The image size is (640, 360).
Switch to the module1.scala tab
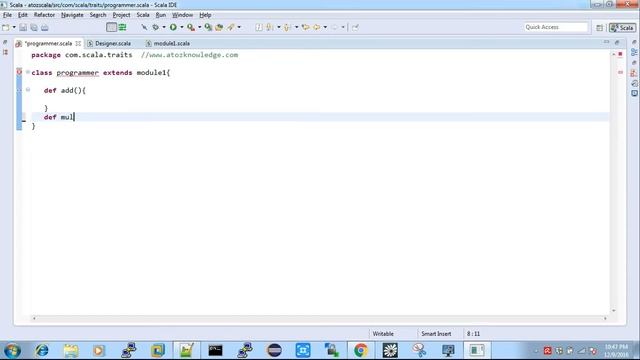pos(168,43)
